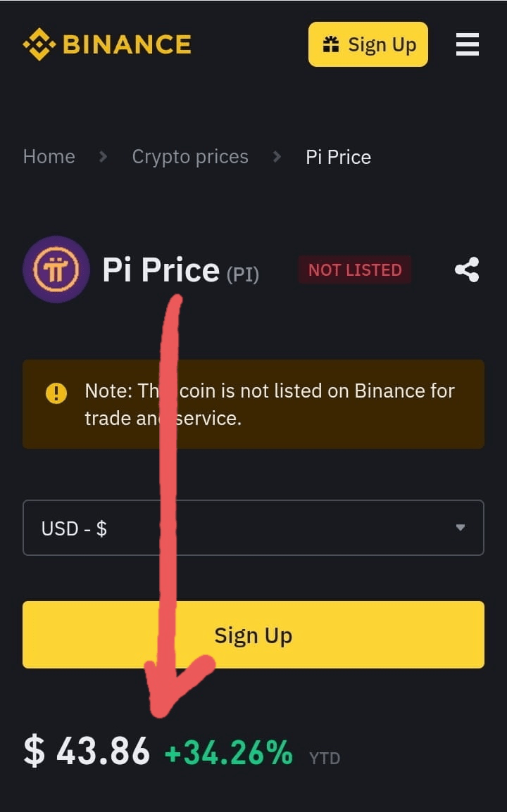Share the Pi Price page
This screenshot has height=812, width=507.
pos(467,269)
